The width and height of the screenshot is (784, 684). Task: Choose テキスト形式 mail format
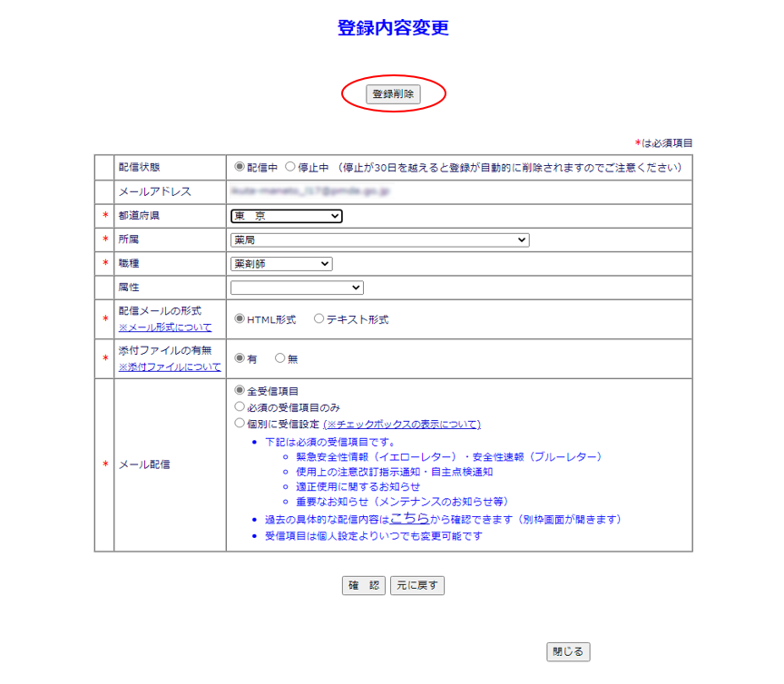point(318,318)
